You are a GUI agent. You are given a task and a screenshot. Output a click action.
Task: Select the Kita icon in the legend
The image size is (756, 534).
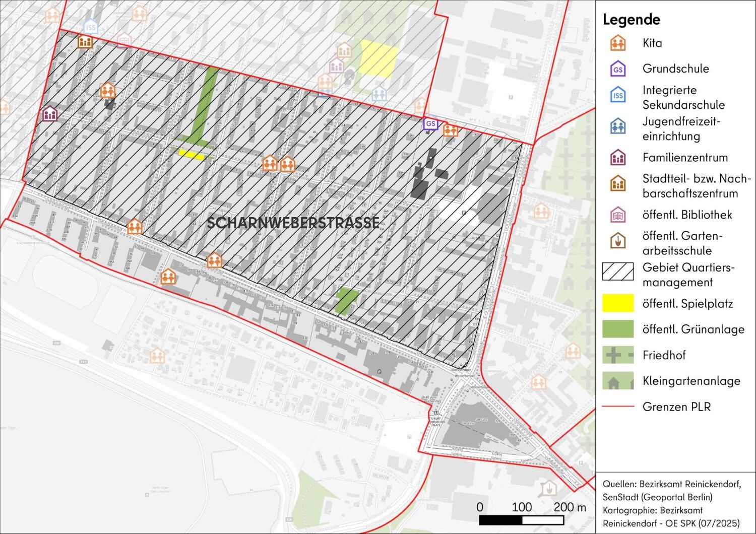tap(617, 43)
